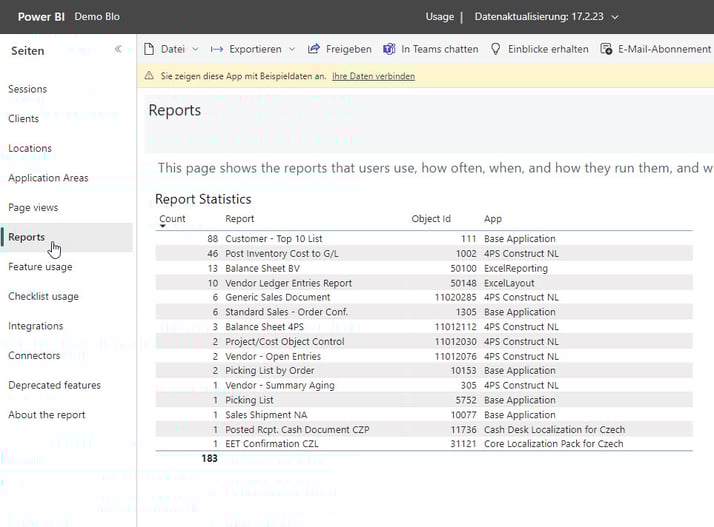Select Vendor - Summary Aging row

[424, 385]
